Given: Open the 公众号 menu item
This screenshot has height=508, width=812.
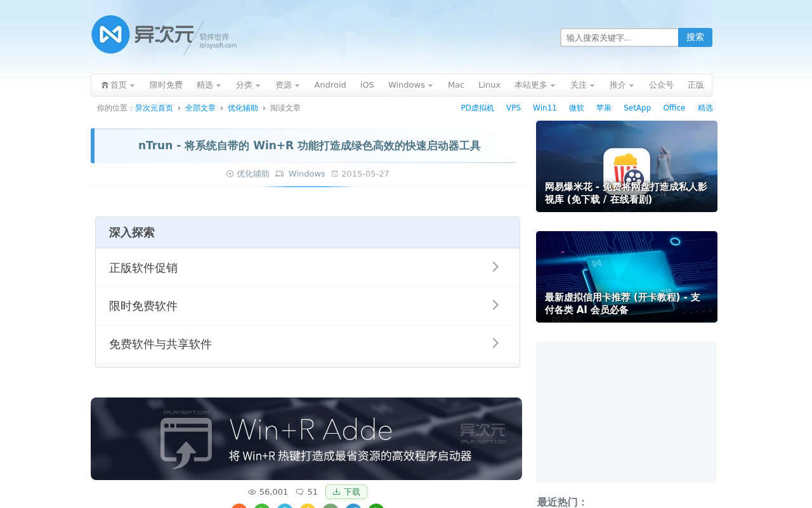Looking at the screenshot, I should 661,85.
